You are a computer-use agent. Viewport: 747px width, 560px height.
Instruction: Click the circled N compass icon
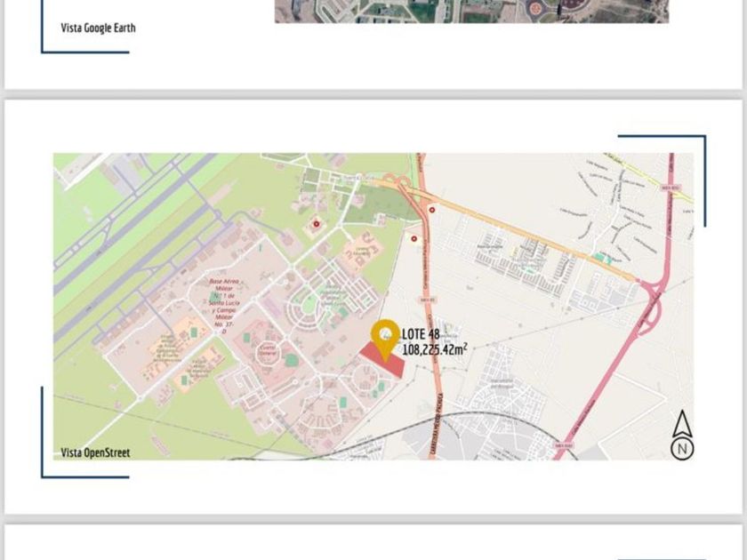tap(682, 449)
